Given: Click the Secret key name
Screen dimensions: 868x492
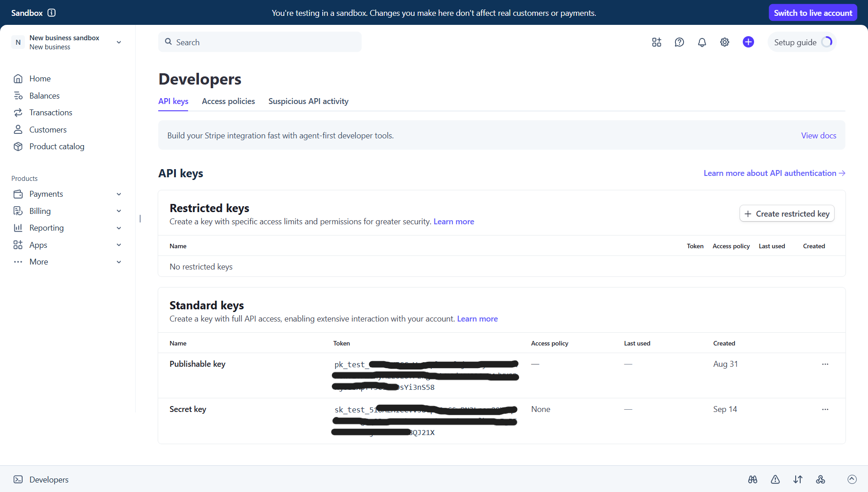Looking at the screenshot, I should (x=188, y=409).
